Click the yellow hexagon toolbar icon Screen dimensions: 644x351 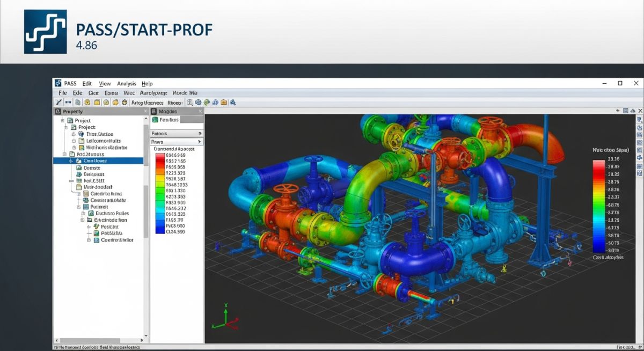(115, 102)
